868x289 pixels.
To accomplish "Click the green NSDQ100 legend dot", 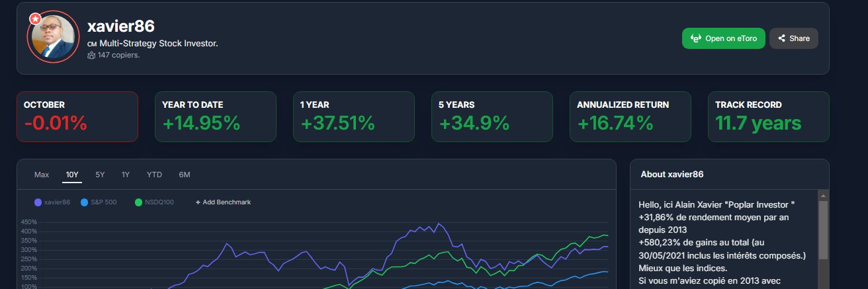I will (138, 202).
